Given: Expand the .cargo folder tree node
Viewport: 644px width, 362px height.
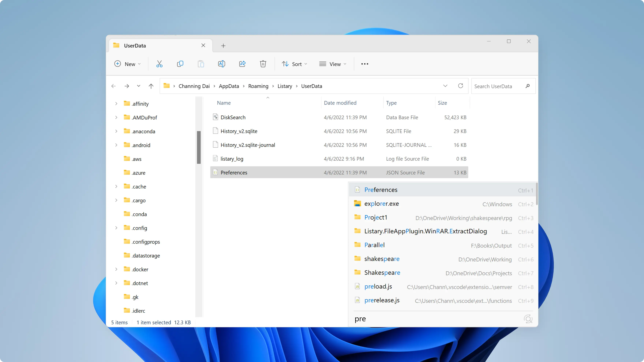Looking at the screenshot, I should [116, 200].
